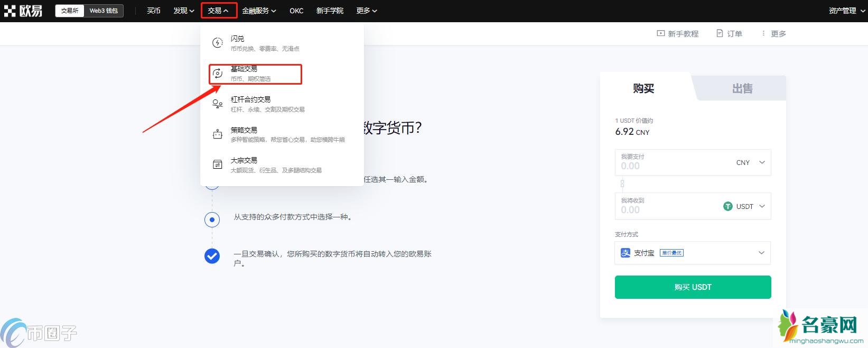Open the 订单 orders icon
868x348 pixels.
pyautogui.click(x=719, y=33)
